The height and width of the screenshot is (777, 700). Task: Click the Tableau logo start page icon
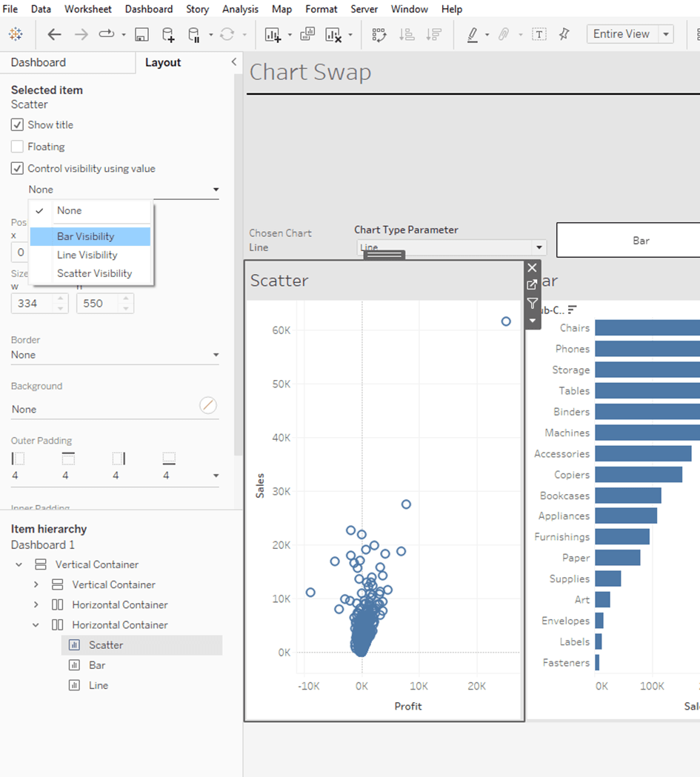point(16,34)
